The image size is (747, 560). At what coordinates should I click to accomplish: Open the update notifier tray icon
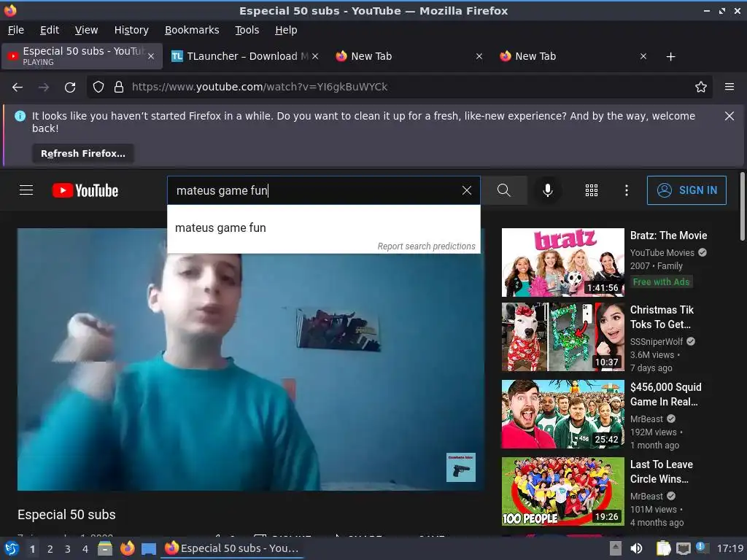coord(701,548)
